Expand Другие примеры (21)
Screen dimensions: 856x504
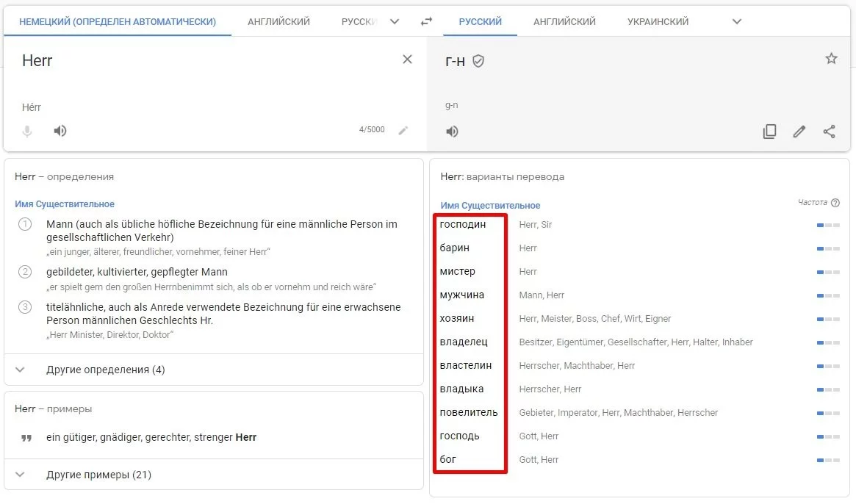tap(98, 475)
